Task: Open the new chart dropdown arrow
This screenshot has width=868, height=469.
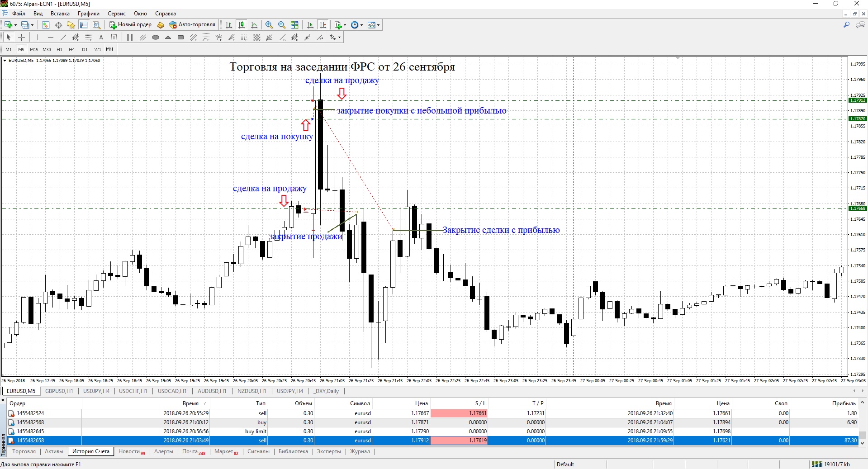Action: coord(15,25)
